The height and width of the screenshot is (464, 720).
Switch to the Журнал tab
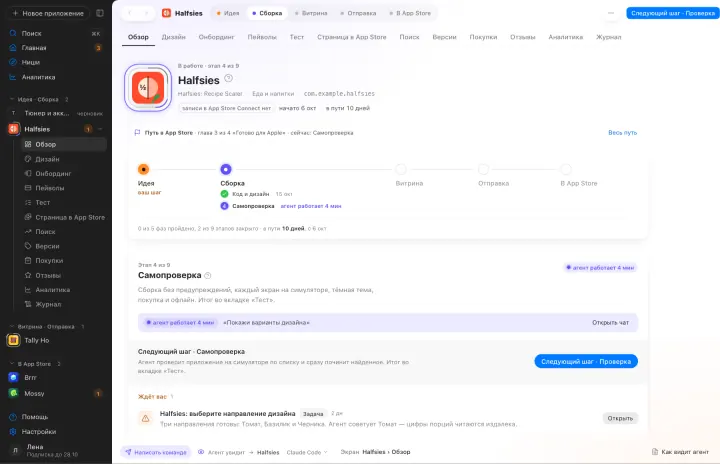(608, 37)
